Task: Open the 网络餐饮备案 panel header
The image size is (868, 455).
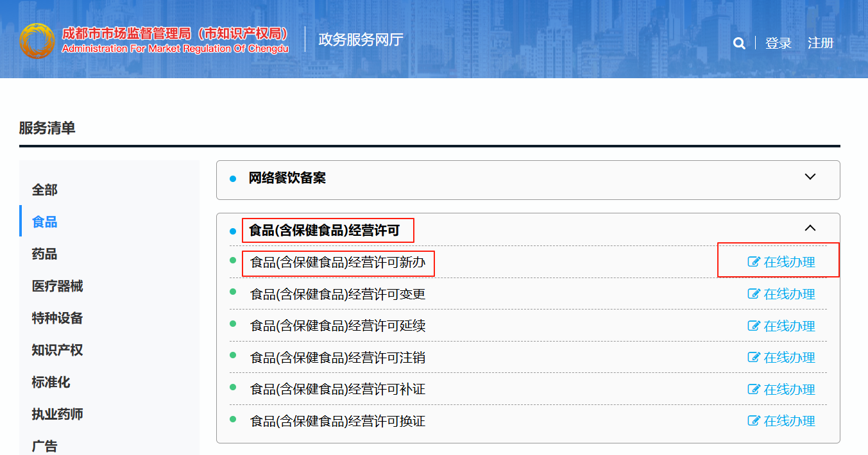Action: pos(287,178)
